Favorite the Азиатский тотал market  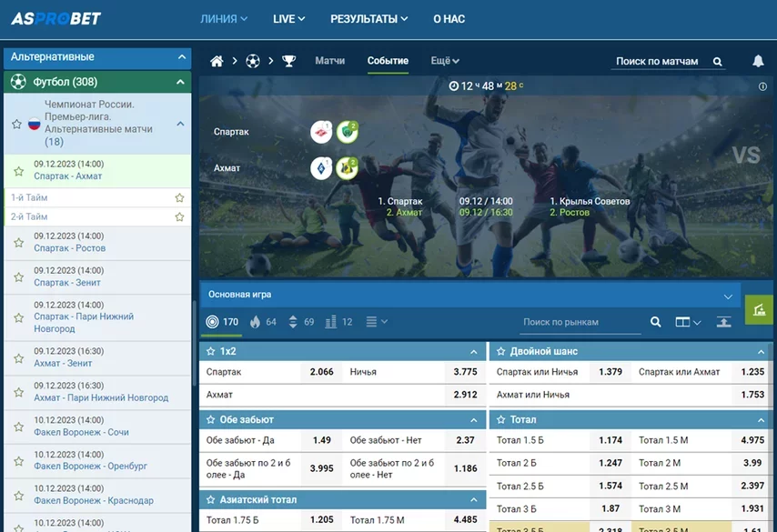(210, 500)
